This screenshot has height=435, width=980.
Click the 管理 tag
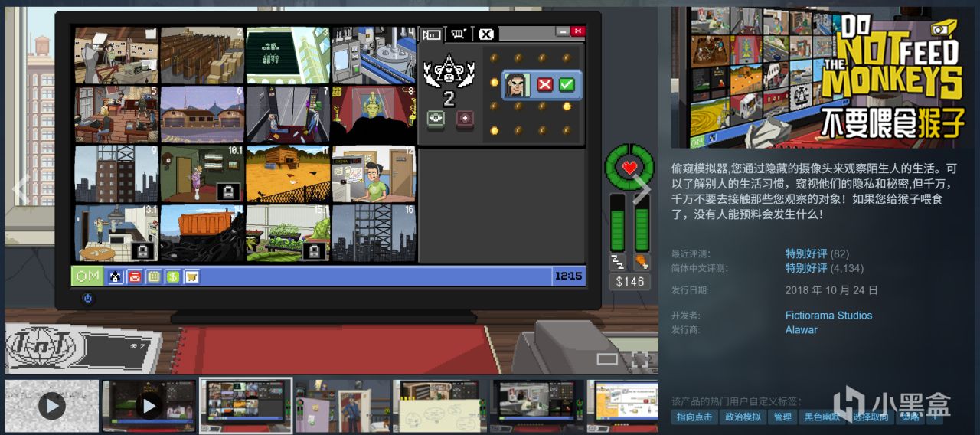(x=782, y=417)
